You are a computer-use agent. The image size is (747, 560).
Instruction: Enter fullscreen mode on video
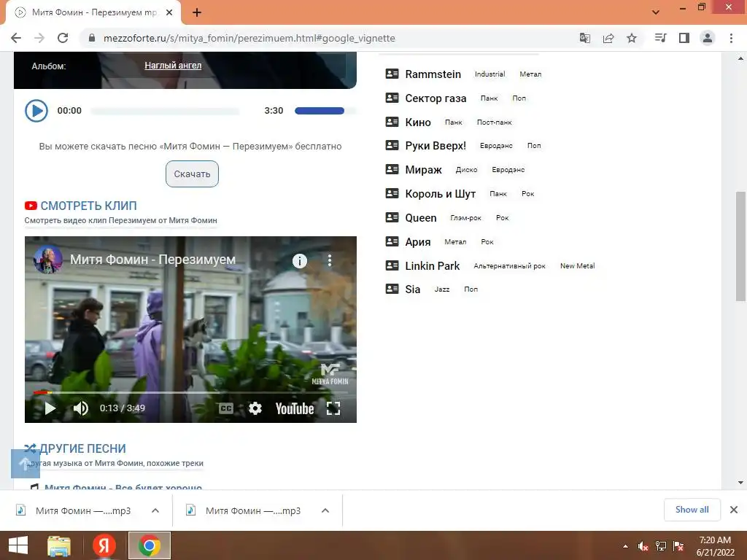click(333, 408)
